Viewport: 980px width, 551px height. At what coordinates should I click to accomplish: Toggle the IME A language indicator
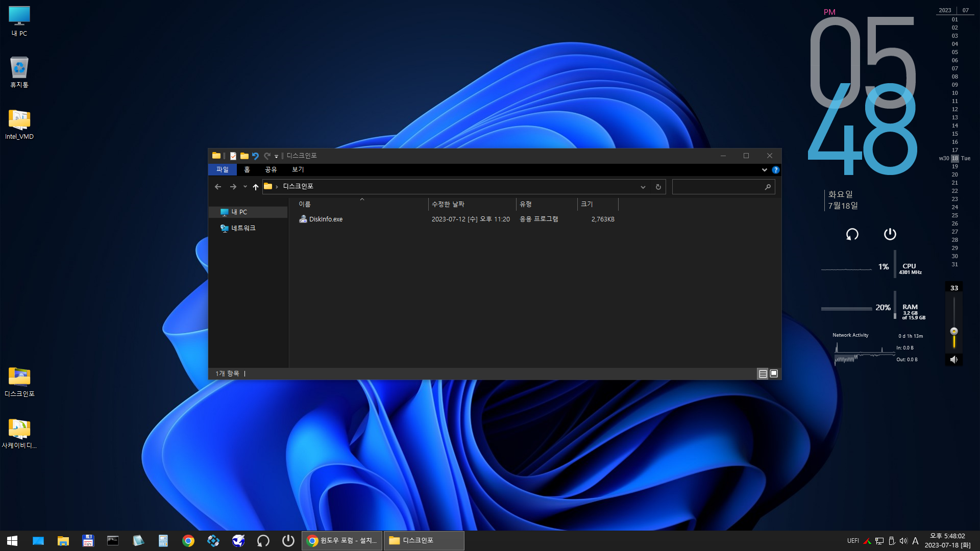(916, 541)
